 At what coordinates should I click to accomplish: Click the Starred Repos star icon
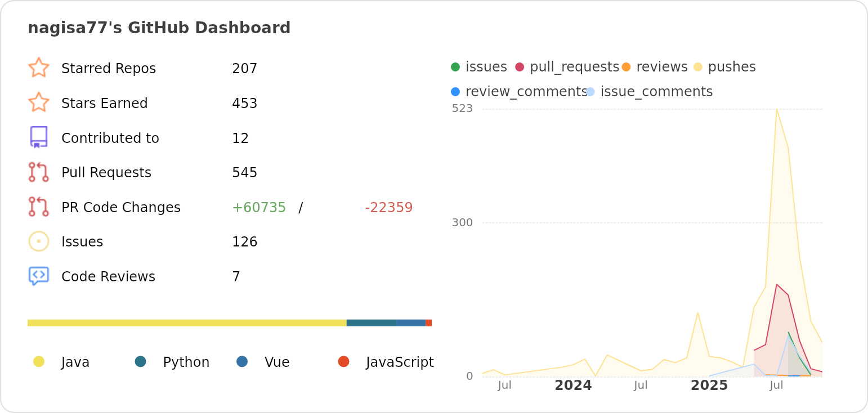38,68
